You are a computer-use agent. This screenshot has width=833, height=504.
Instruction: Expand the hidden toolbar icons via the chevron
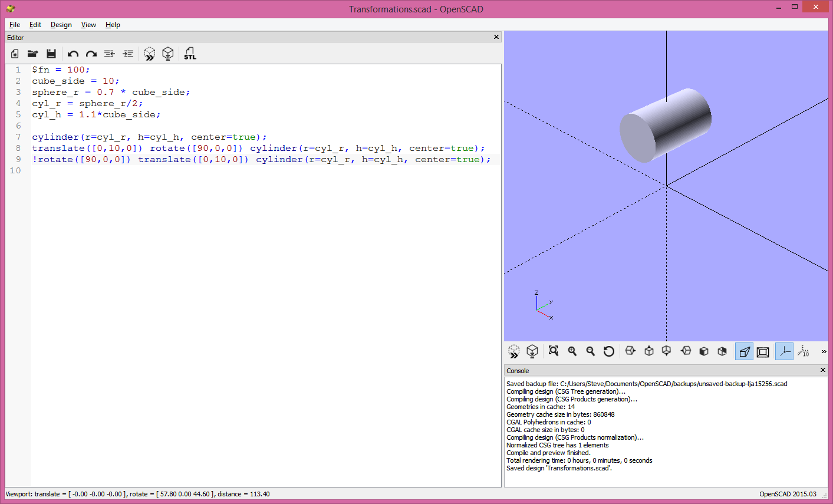tap(823, 351)
